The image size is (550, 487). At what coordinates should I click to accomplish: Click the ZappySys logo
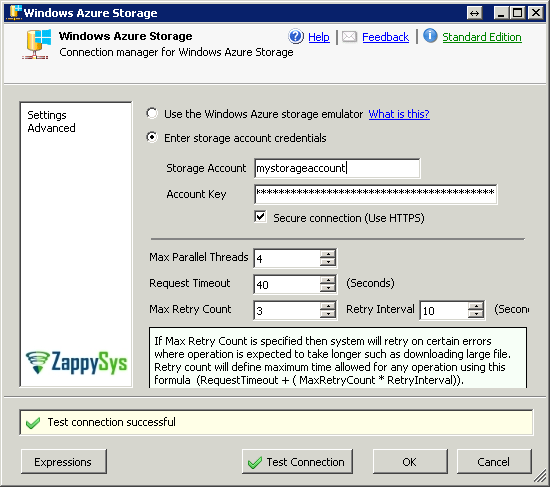76,362
